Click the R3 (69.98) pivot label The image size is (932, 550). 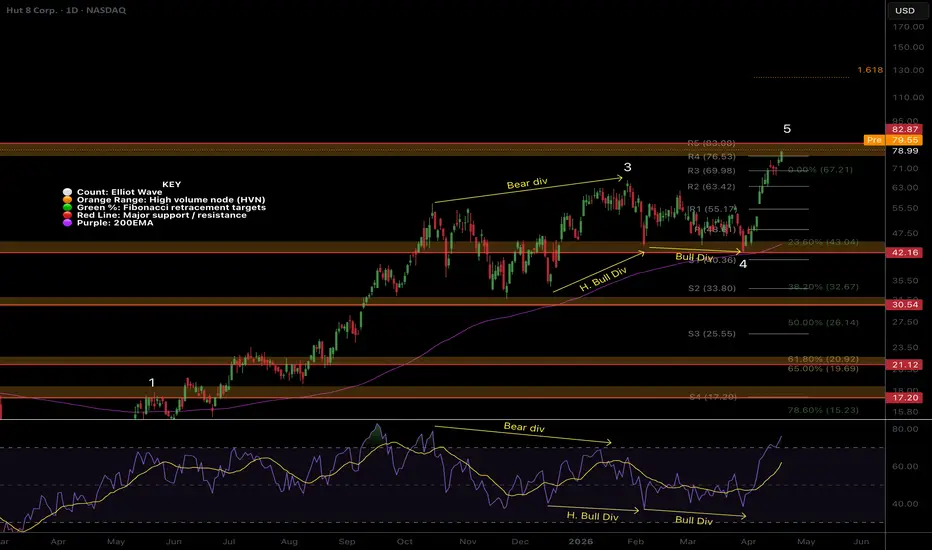pyautogui.click(x=711, y=171)
